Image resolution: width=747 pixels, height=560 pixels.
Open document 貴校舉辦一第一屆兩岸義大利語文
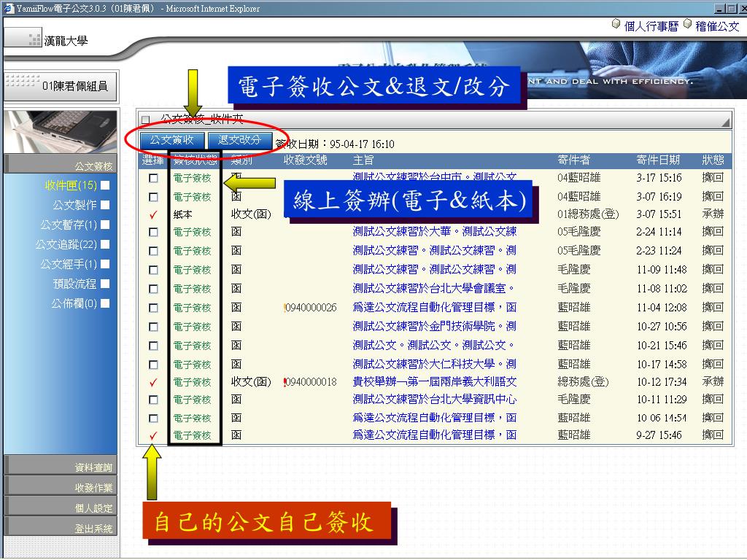coord(435,381)
